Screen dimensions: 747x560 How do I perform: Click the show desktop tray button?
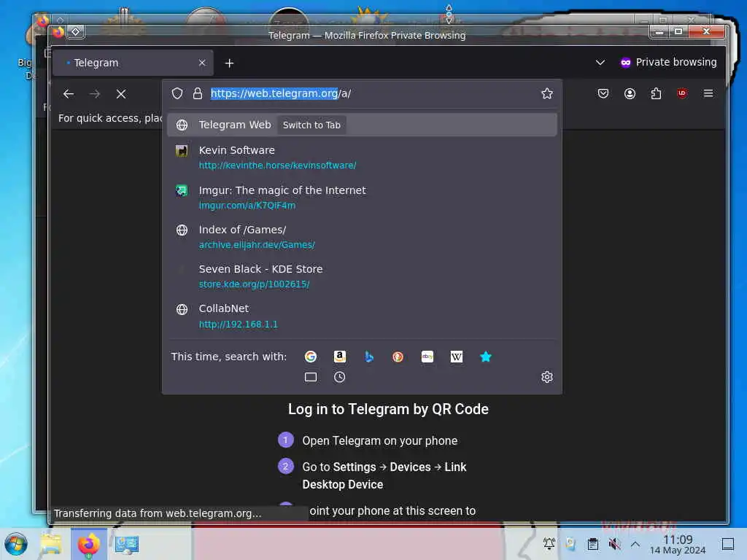coord(728,544)
